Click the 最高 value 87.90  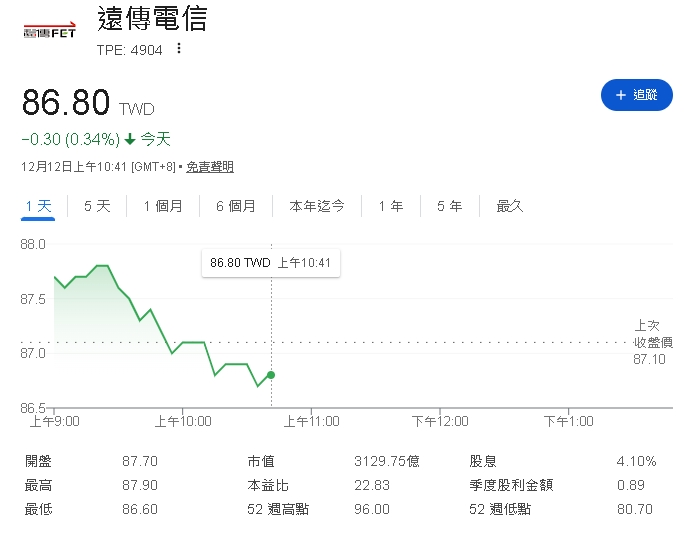[x=140, y=485]
